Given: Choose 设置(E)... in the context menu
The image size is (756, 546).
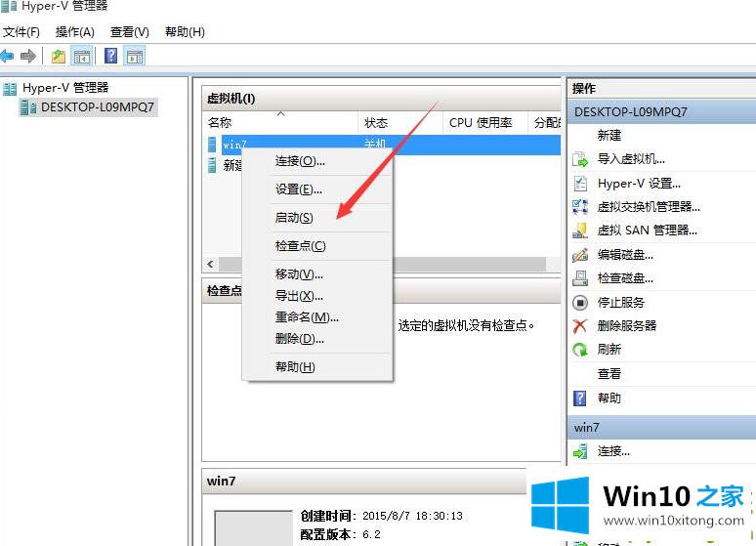Looking at the screenshot, I should tap(298, 189).
